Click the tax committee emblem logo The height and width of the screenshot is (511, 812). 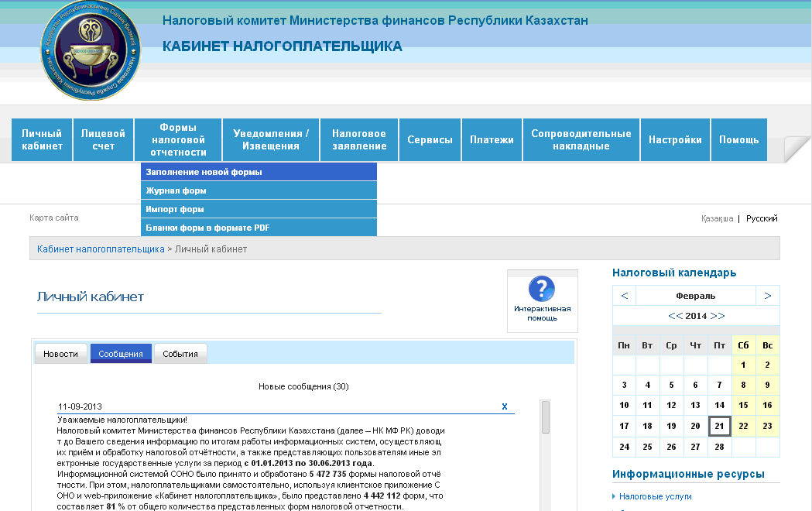[91, 50]
